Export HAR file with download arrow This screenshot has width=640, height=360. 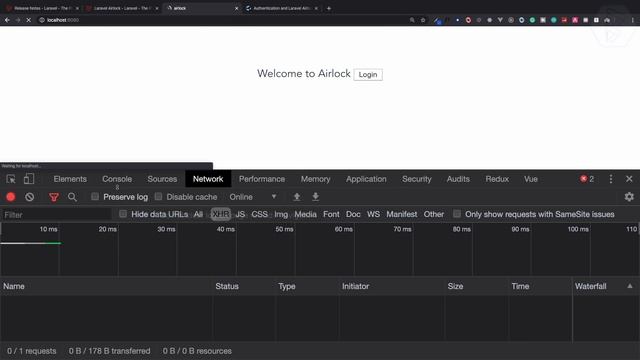pos(316,197)
